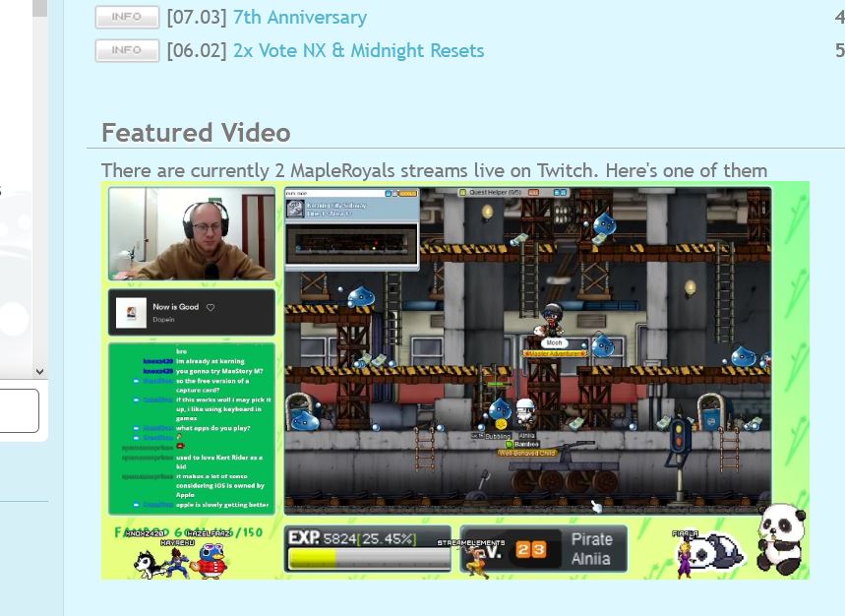The height and width of the screenshot is (616, 845).
Task: Click the EXP 5824 progress bar
Action: coord(368,549)
